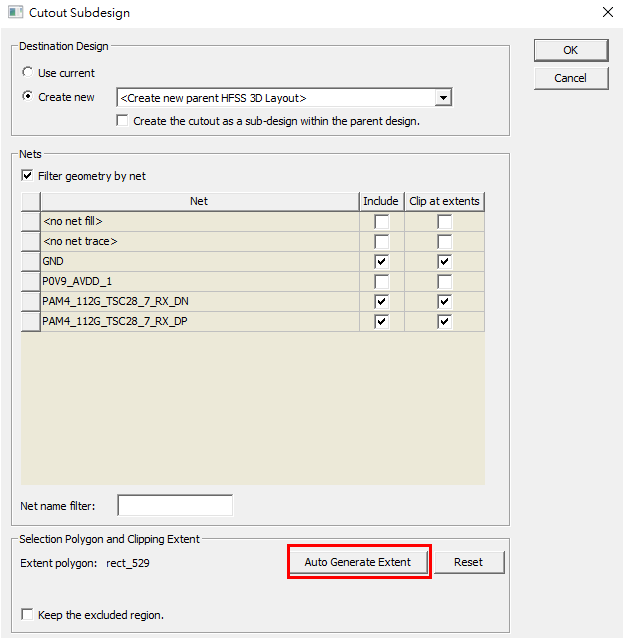Click the rect_529 extent polygon value
The width and height of the screenshot is (623, 638).
click(128, 563)
